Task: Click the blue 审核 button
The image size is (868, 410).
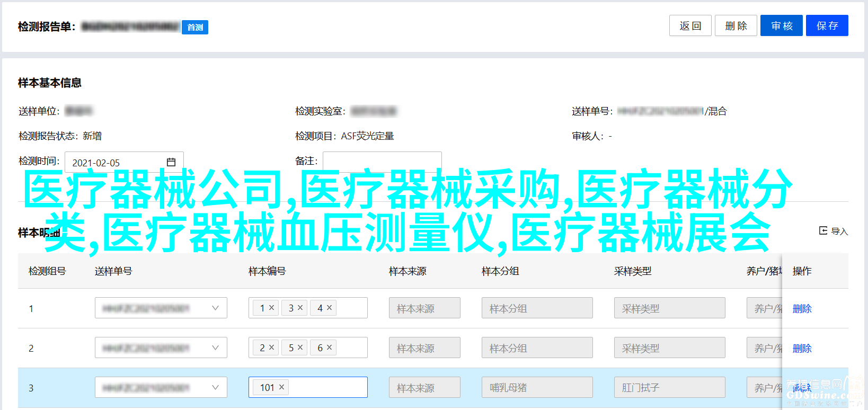Action: click(781, 25)
